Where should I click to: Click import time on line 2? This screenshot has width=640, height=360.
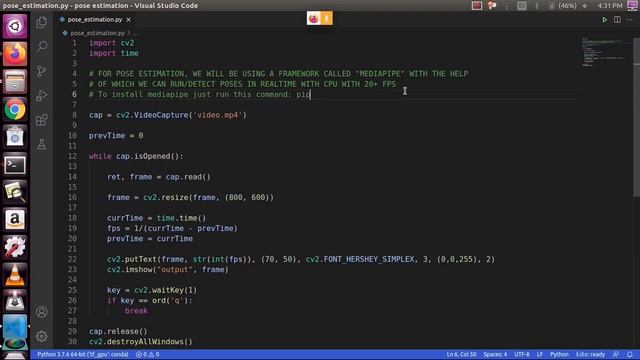tap(113, 53)
